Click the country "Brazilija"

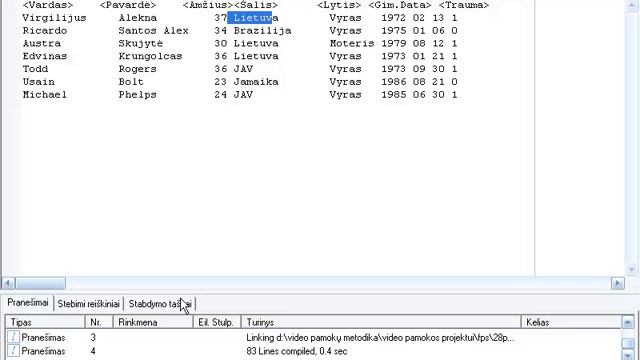point(262,31)
